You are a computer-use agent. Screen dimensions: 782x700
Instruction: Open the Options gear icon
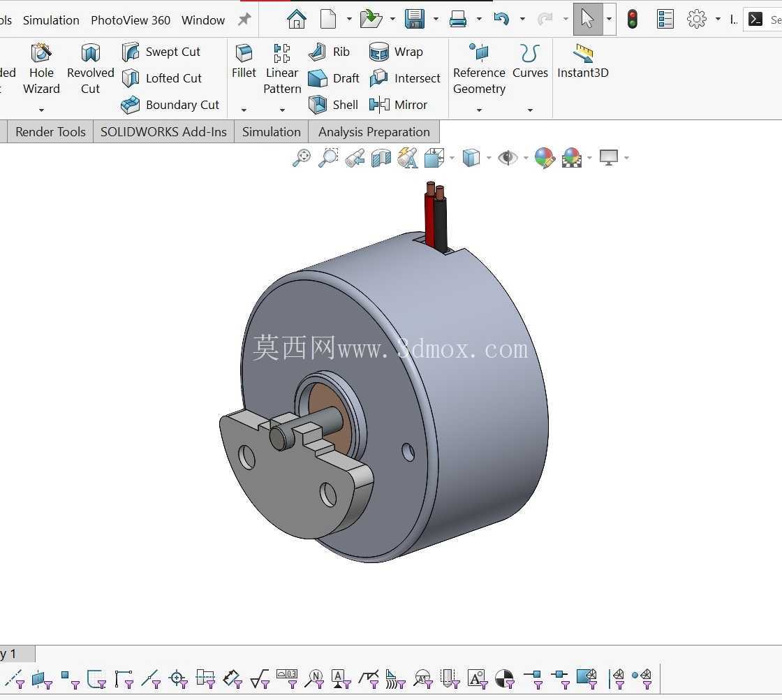(x=696, y=20)
